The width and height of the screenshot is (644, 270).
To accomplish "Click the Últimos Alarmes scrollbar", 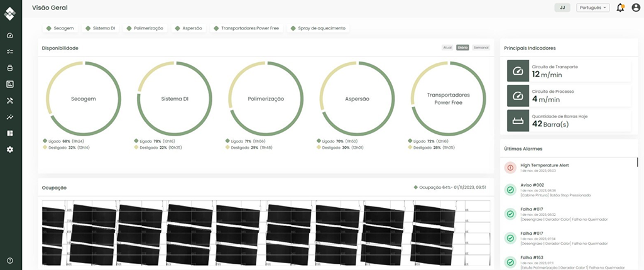I will [638, 162].
